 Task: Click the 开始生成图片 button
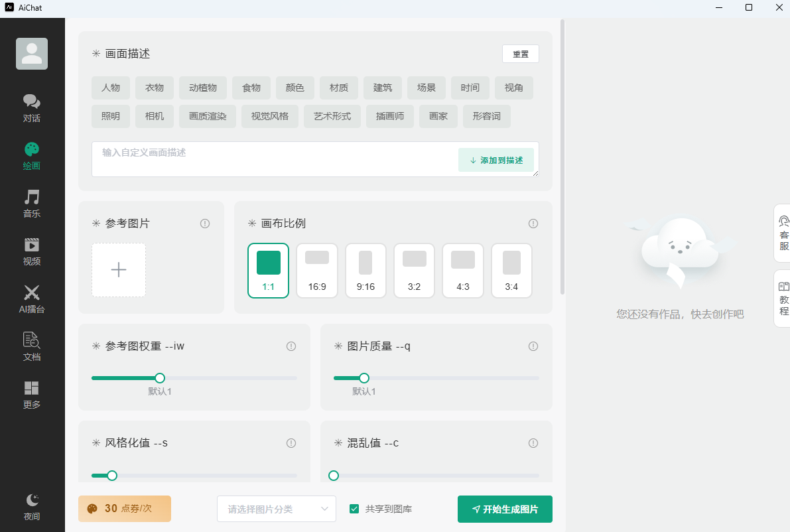coord(505,509)
